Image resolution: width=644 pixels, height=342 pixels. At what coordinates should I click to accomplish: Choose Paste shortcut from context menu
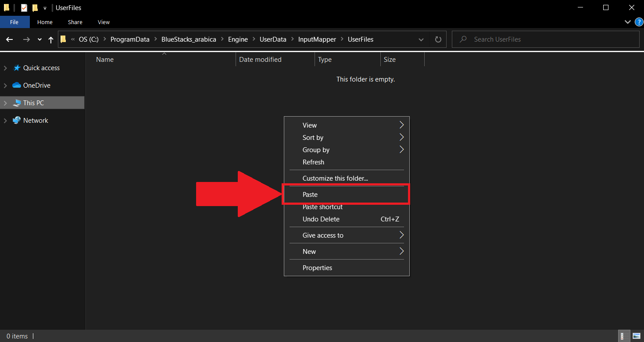click(x=347, y=207)
